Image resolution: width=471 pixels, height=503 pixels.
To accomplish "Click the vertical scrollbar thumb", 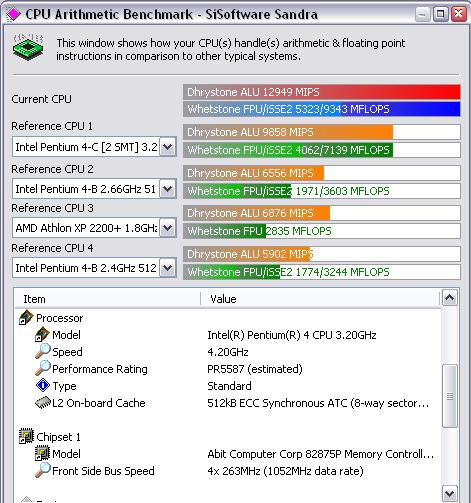I will [450, 396].
